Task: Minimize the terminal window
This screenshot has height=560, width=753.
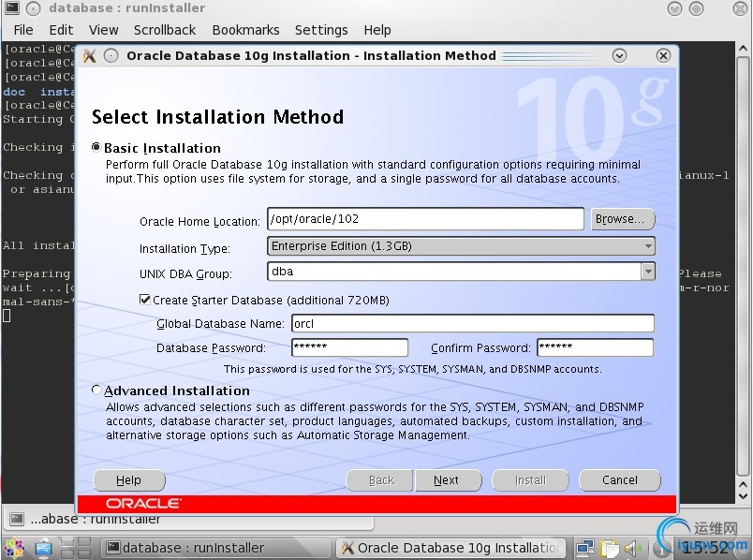Action: pos(674,8)
